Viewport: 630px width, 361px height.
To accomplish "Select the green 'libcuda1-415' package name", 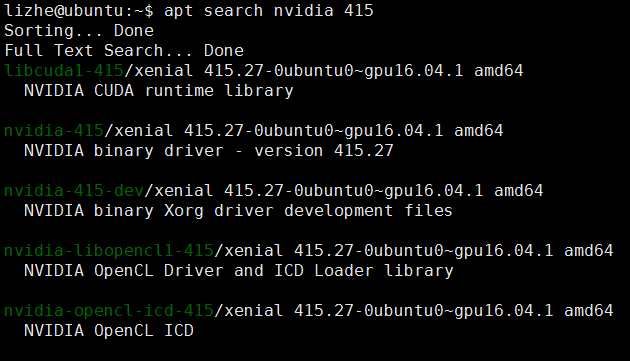I will [64, 71].
